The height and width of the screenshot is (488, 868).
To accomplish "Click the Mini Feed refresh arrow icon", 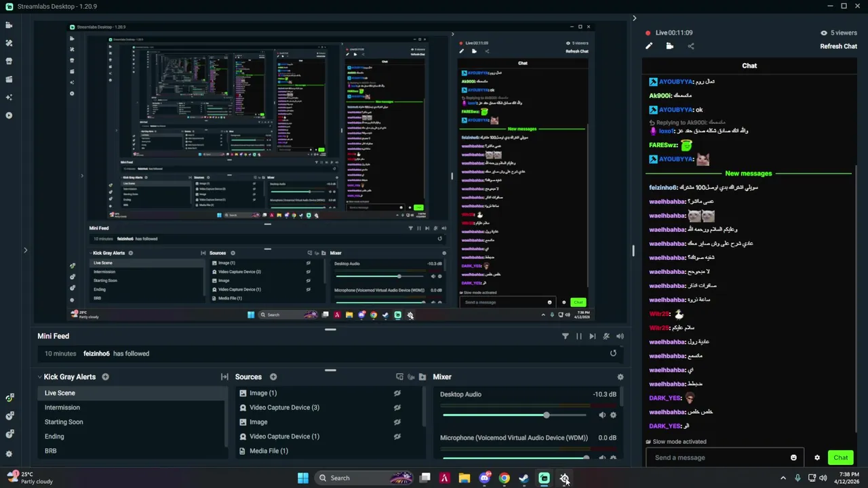I will [614, 353].
